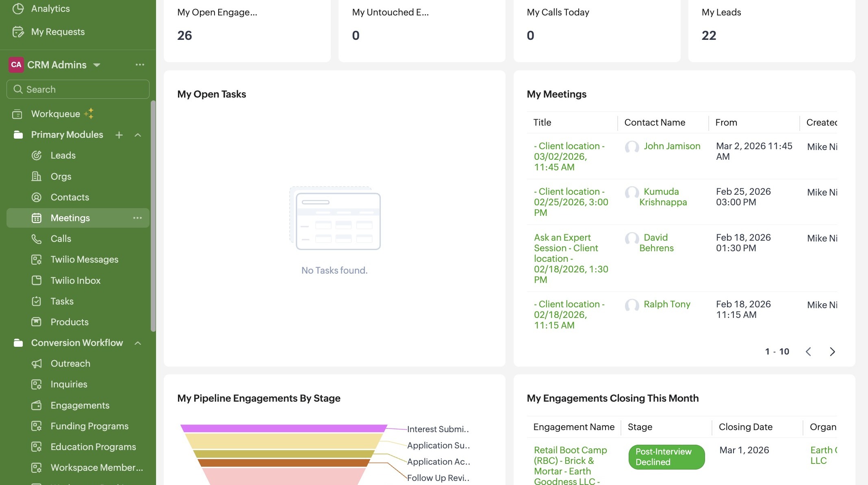Click the My Requests sidebar icon
868x485 pixels.
[18, 32]
